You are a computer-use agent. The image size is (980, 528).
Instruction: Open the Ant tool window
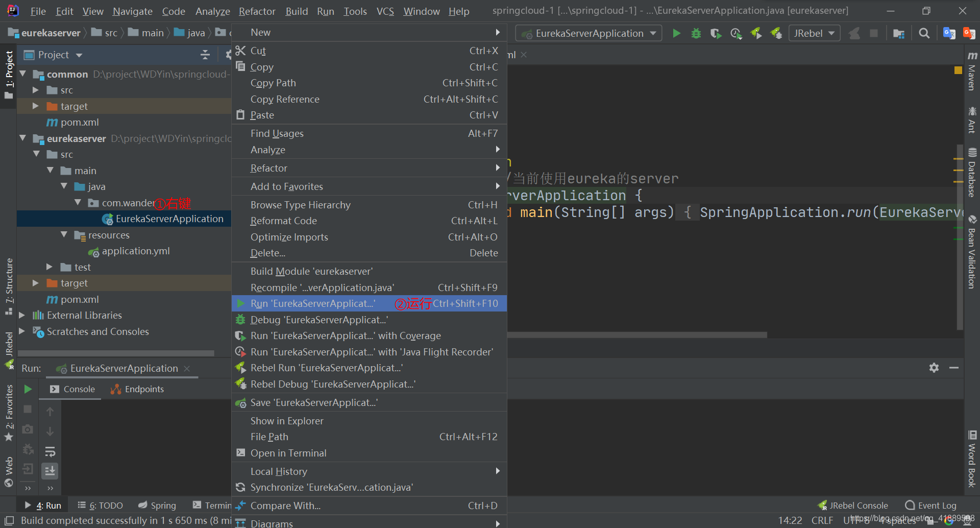pos(972,120)
